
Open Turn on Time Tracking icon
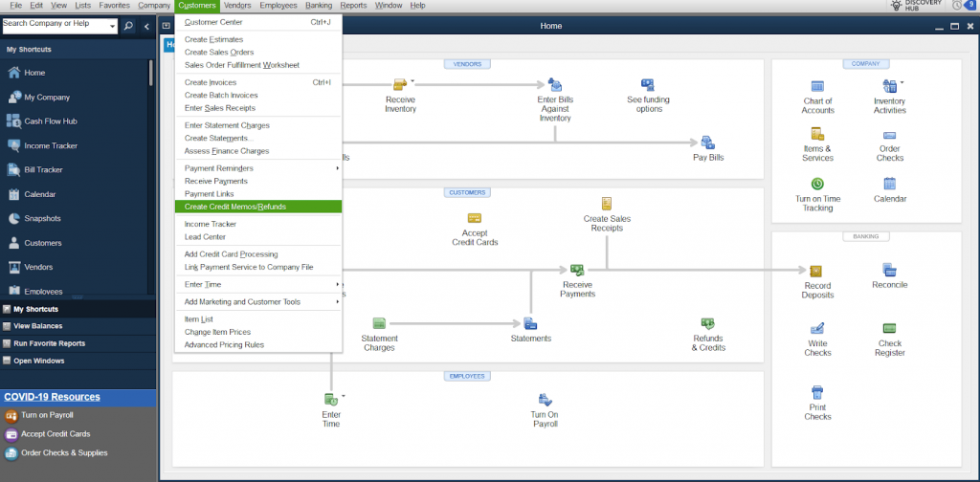point(817,184)
